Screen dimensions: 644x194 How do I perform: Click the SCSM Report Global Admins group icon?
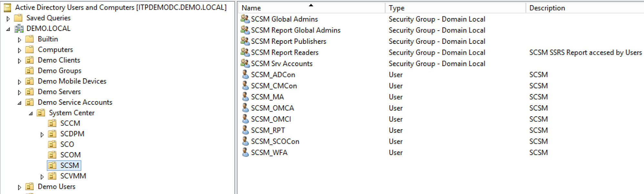pyautogui.click(x=245, y=30)
